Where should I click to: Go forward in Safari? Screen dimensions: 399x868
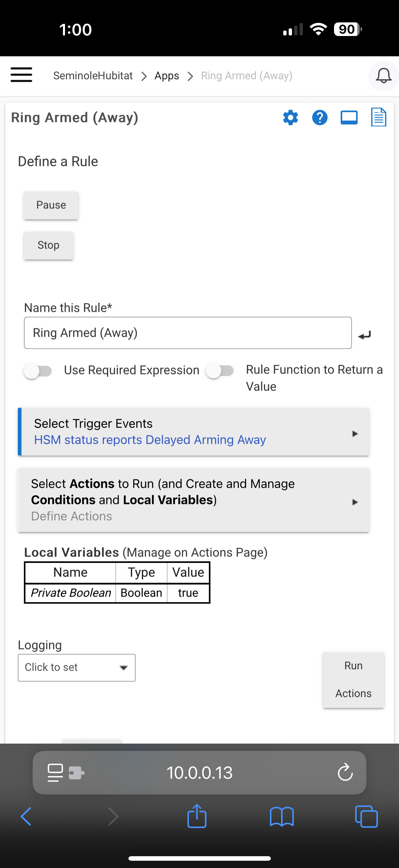113,817
